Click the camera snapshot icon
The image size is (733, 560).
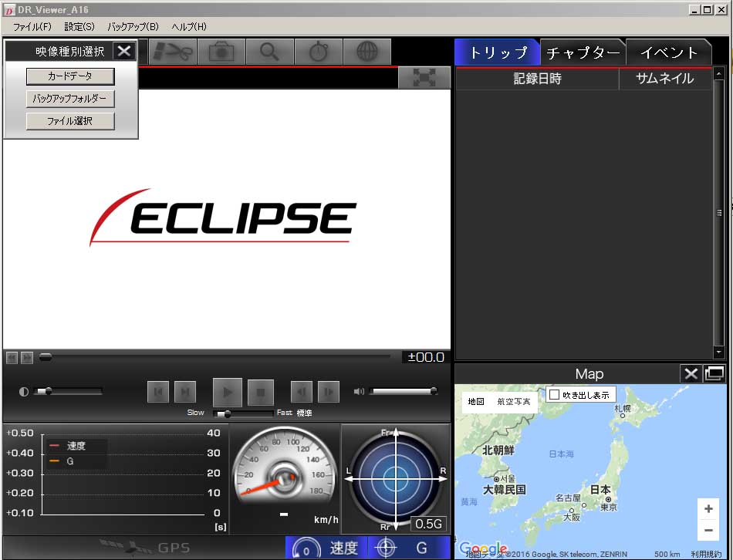pos(221,52)
